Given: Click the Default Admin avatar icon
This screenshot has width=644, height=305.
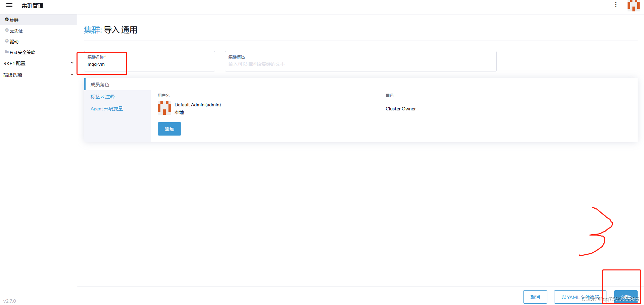Looking at the screenshot, I should click(x=164, y=108).
